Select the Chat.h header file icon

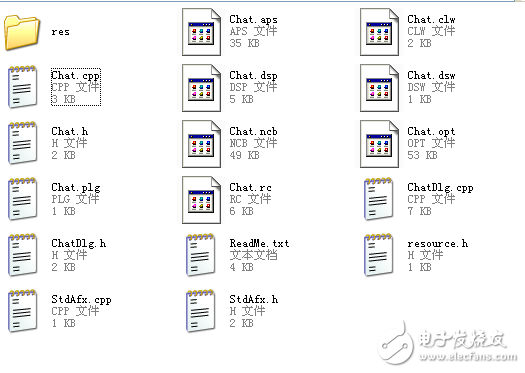coord(22,143)
